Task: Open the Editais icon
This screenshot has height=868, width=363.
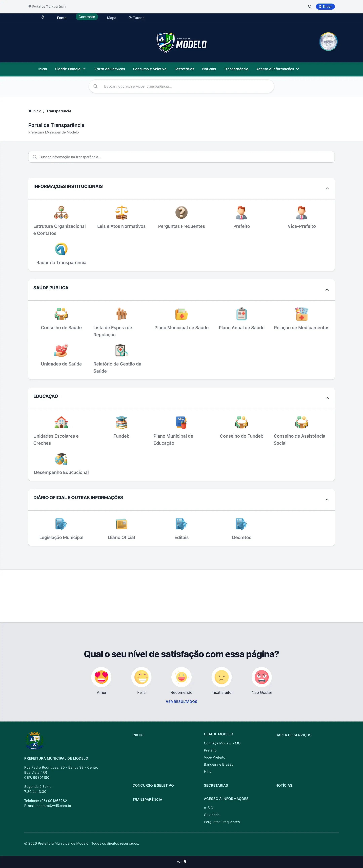Action: pyautogui.click(x=182, y=524)
